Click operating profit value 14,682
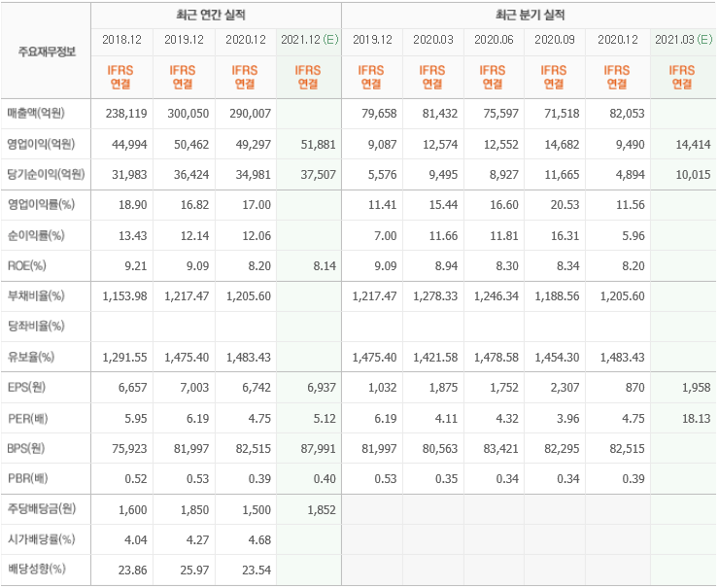 (x=562, y=145)
